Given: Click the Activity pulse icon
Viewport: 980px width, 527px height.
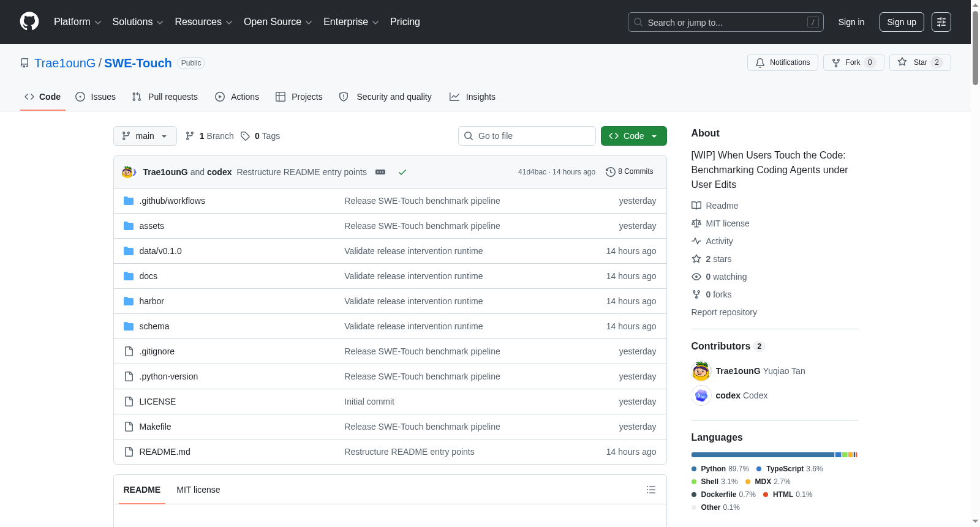Looking at the screenshot, I should click(696, 241).
